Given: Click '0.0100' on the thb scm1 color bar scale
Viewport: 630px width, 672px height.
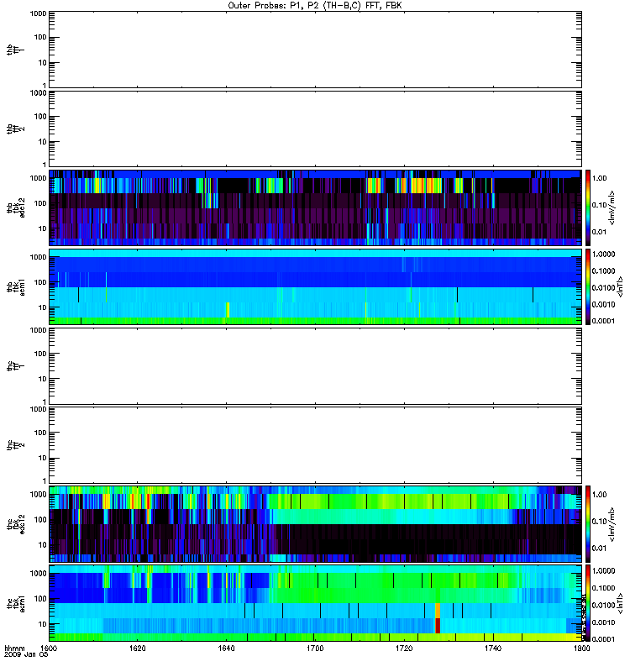Looking at the screenshot, I should (603, 287).
